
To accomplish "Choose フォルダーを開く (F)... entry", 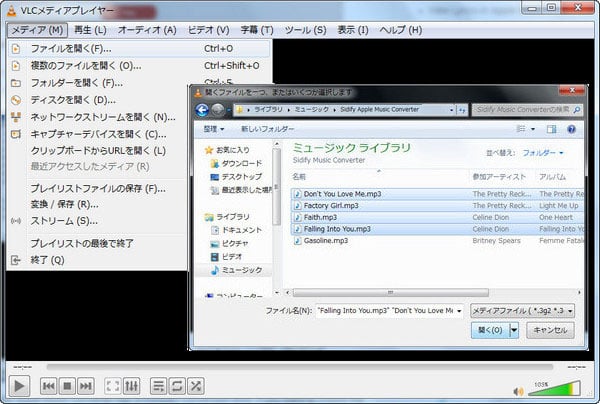I will click(98, 83).
